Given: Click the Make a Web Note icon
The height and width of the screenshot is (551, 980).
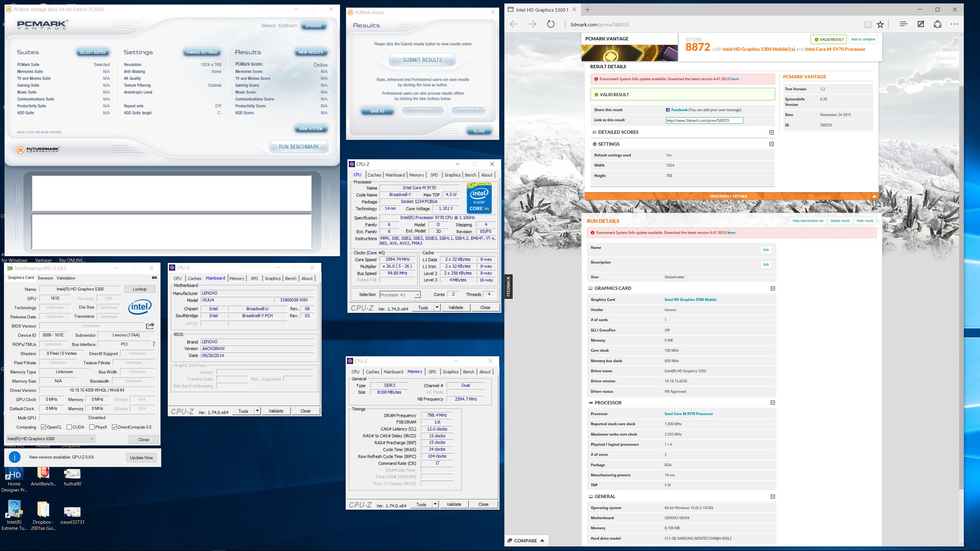Looking at the screenshot, I should [921, 24].
